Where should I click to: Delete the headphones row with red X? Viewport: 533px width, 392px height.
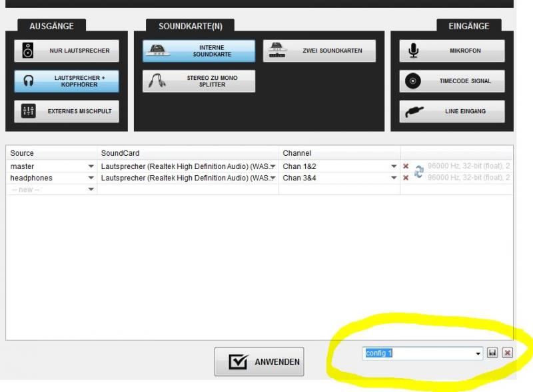pyautogui.click(x=406, y=178)
